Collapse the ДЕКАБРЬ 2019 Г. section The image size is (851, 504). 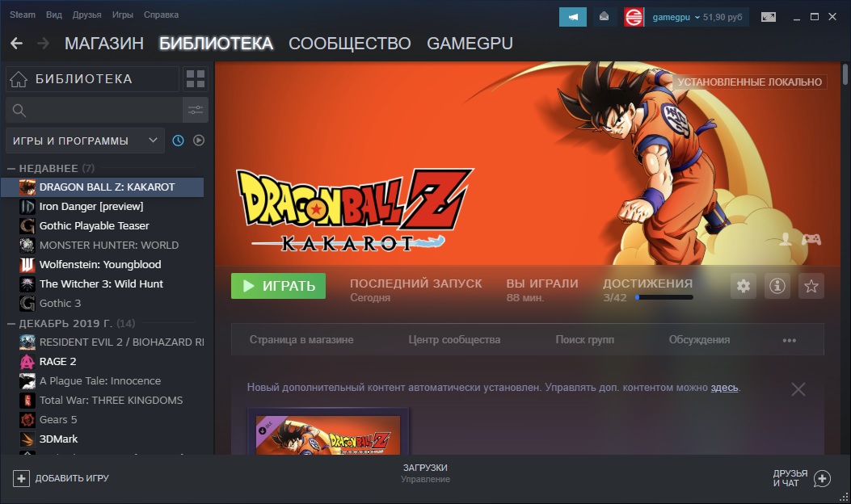pyautogui.click(x=11, y=324)
